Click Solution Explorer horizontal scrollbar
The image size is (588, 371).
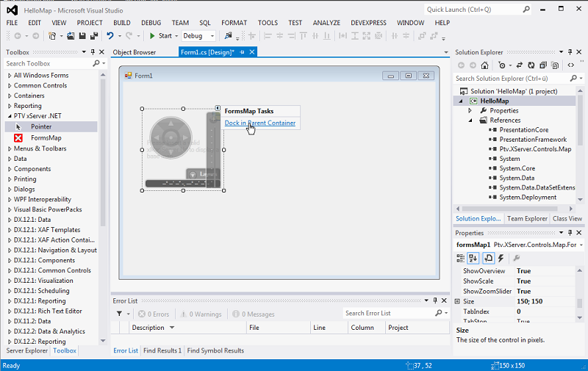coord(509,209)
